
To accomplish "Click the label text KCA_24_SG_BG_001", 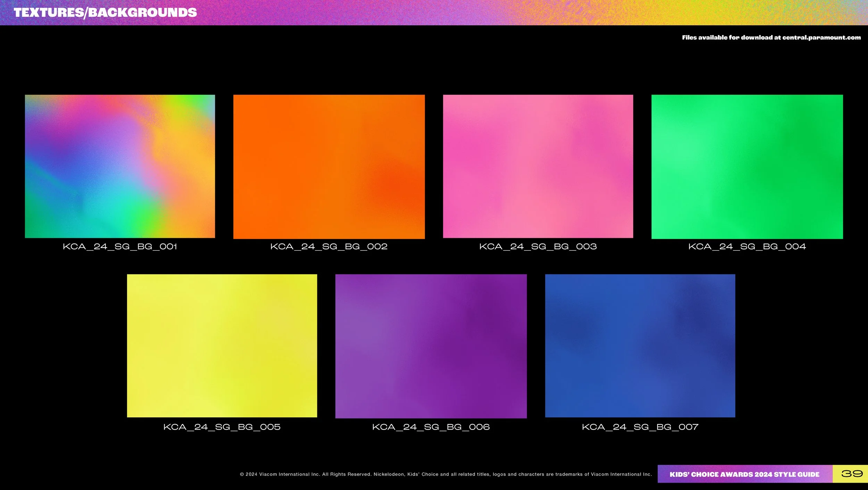I will (120, 247).
